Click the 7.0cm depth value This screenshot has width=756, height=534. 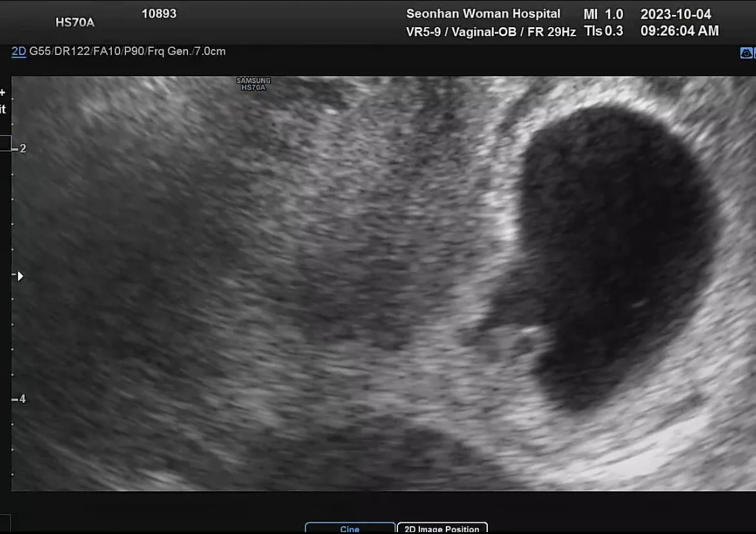point(210,51)
